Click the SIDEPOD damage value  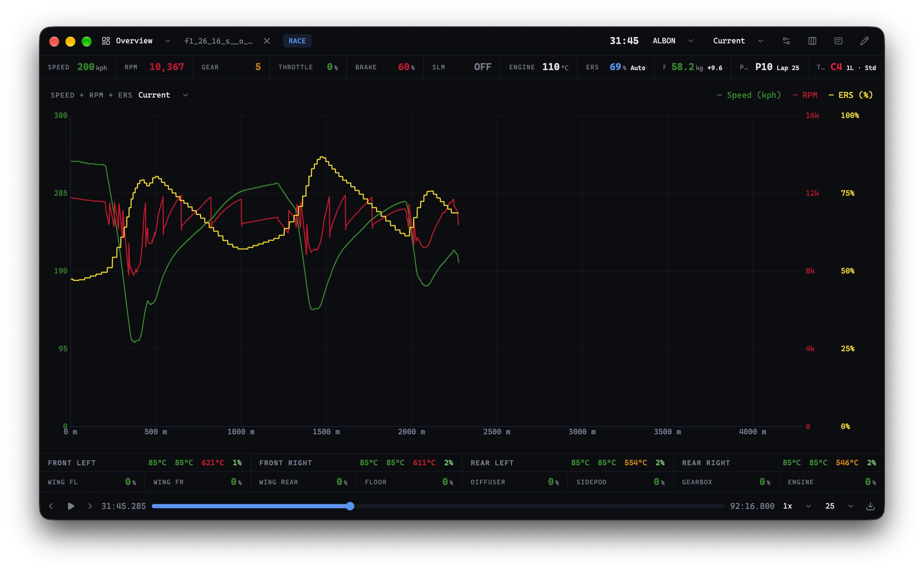[x=659, y=481]
